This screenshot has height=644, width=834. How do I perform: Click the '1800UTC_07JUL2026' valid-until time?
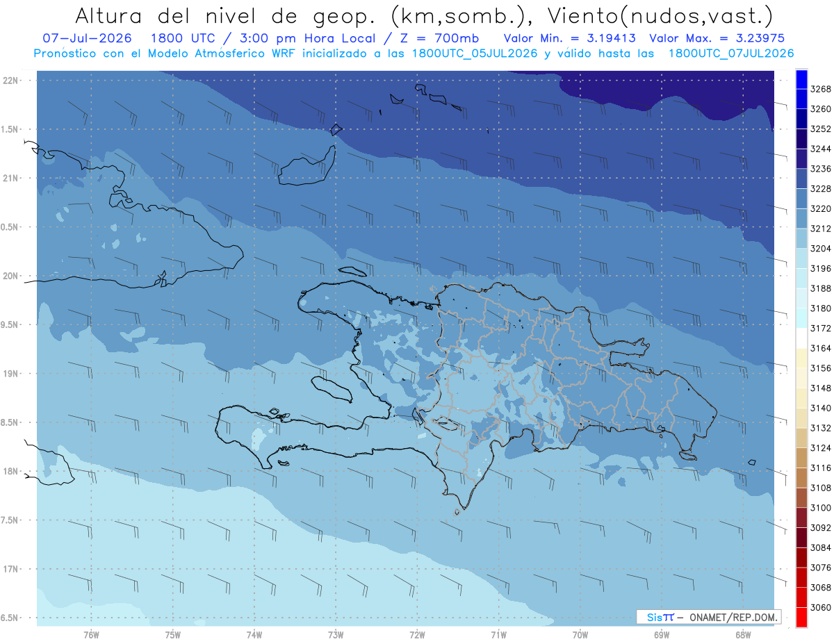pyautogui.click(x=731, y=53)
